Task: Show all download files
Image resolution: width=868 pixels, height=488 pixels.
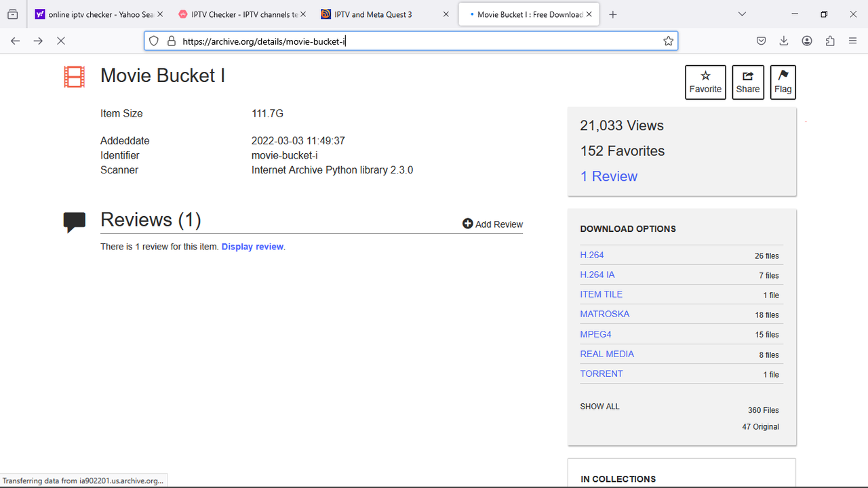Action: click(600, 407)
